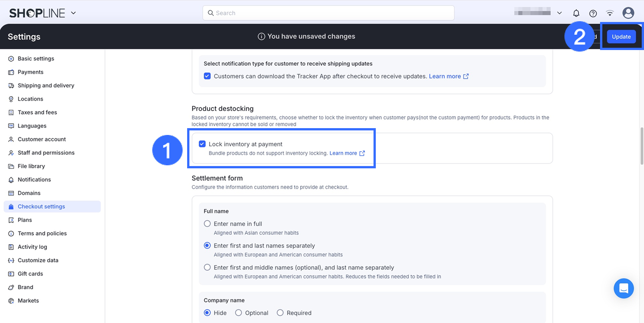Open the live chat support bubble

[624, 289]
